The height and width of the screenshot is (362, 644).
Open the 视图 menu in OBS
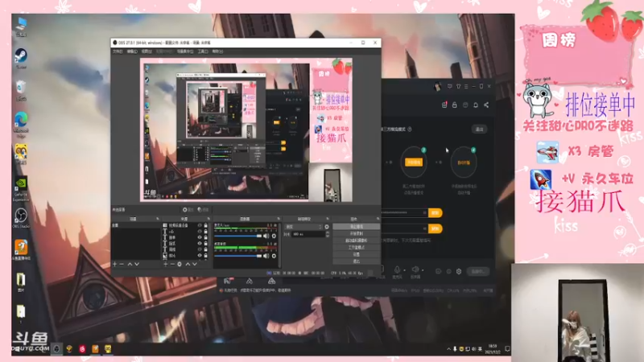tap(147, 51)
